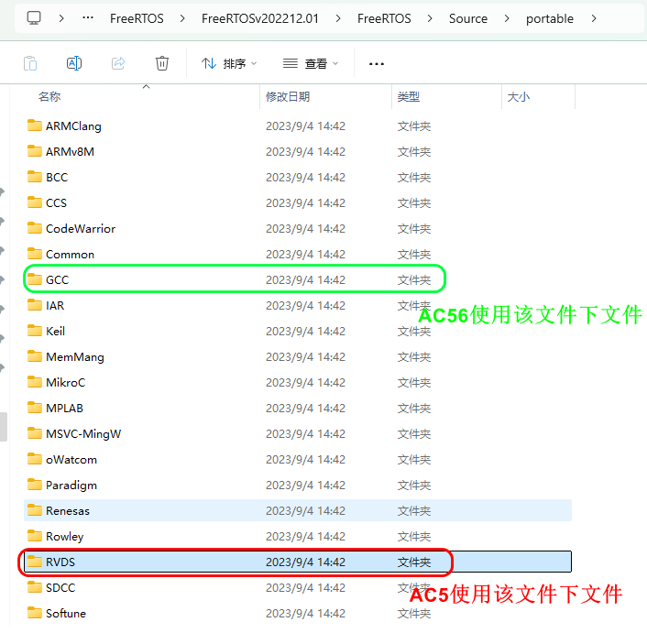This screenshot has height=644, width=647.
Task: Select the ARMClang folder icon
Action: (35, 126)
